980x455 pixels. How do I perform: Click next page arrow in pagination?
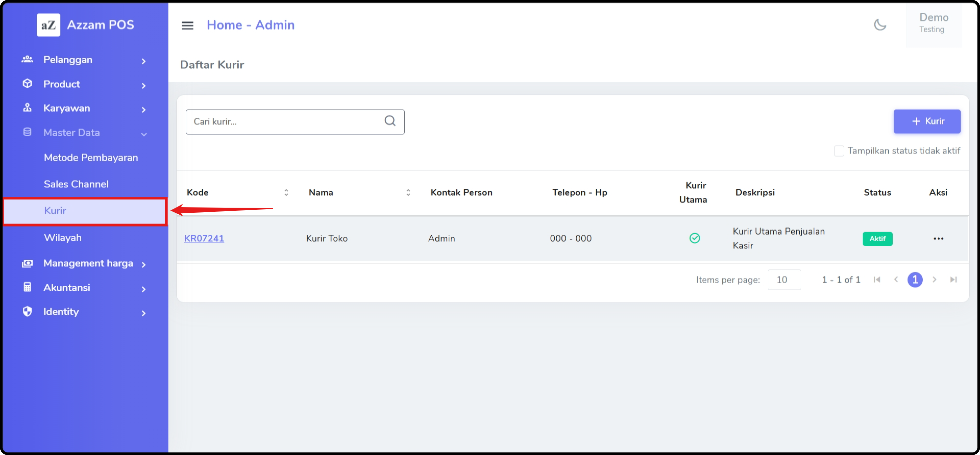point(934,280)
